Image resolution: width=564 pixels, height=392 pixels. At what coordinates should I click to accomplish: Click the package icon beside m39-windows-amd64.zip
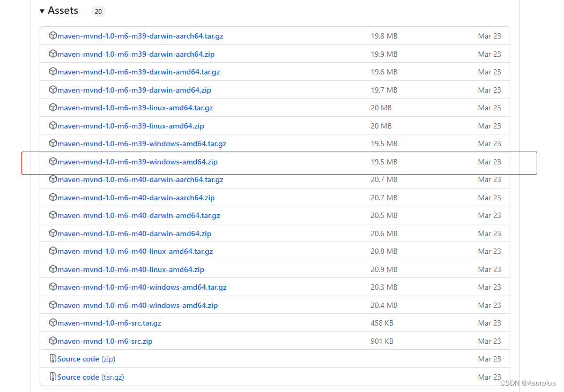(x=53, y=161)
